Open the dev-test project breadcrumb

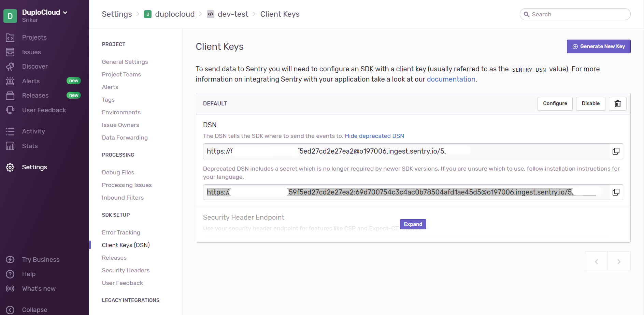point(233,14)
